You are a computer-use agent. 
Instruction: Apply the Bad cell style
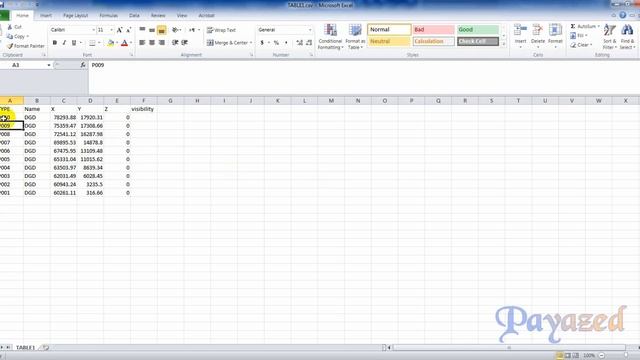pyautogui.click(x=433, y=29)
